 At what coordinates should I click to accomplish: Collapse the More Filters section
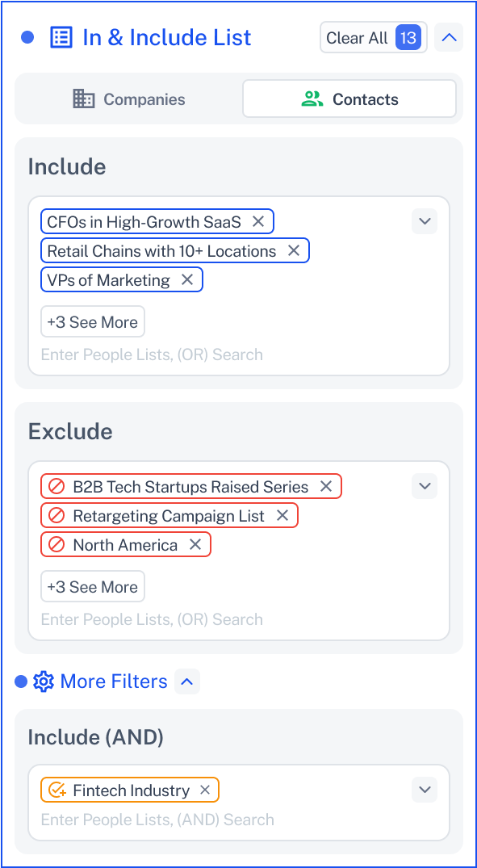[187, 681]
